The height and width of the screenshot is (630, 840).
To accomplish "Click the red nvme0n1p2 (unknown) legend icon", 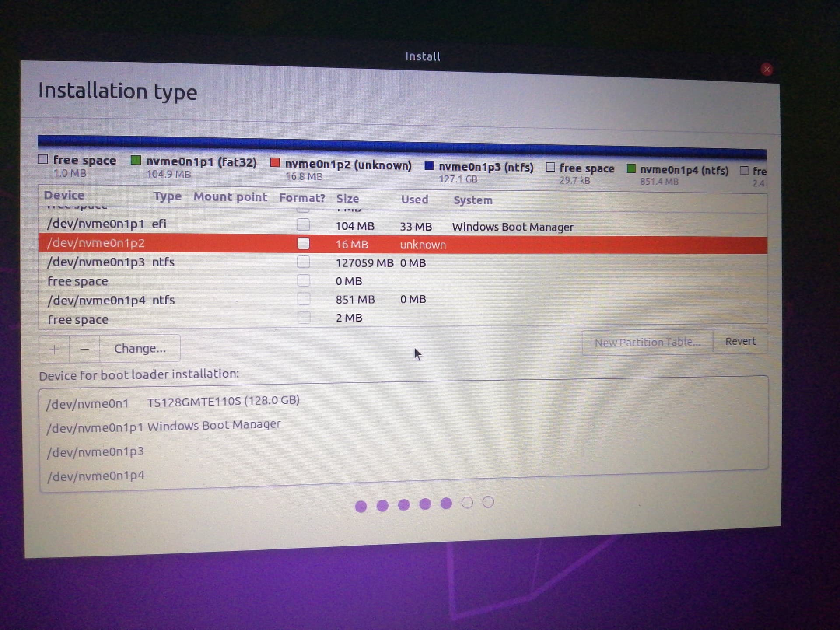I will point(276,162).
